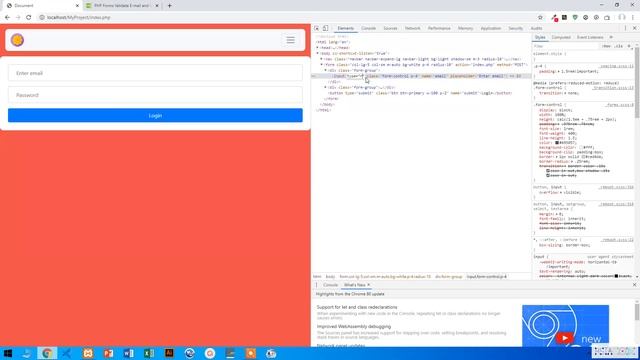Click the body item in the breadcrumb bar

[x=330, y=277]
